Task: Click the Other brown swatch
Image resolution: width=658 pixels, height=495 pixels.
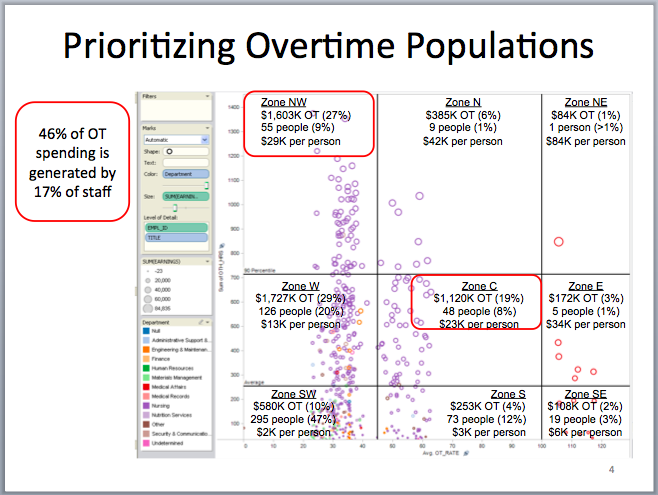Action: [146, 424]
